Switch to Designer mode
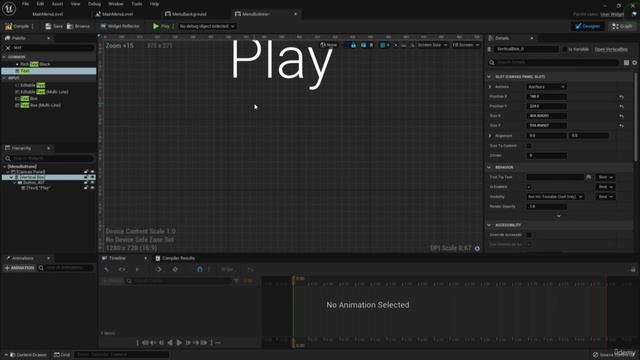 point(587,26)
